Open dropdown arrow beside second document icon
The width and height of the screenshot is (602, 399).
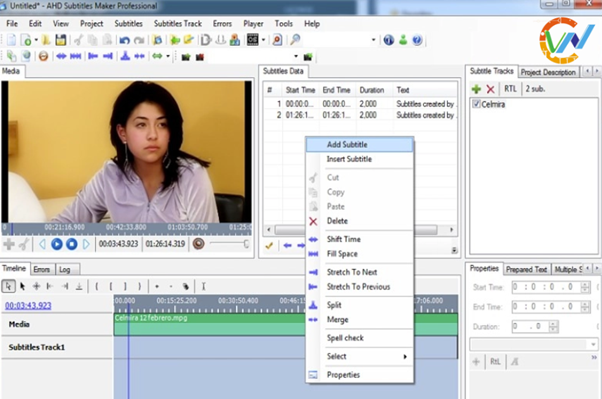(36, 40)
